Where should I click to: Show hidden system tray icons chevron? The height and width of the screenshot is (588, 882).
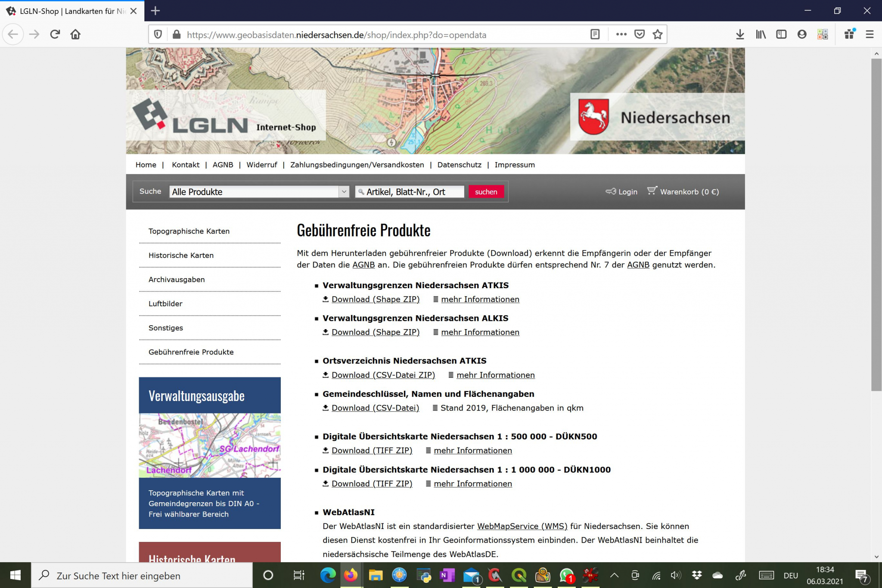point(615,576)
